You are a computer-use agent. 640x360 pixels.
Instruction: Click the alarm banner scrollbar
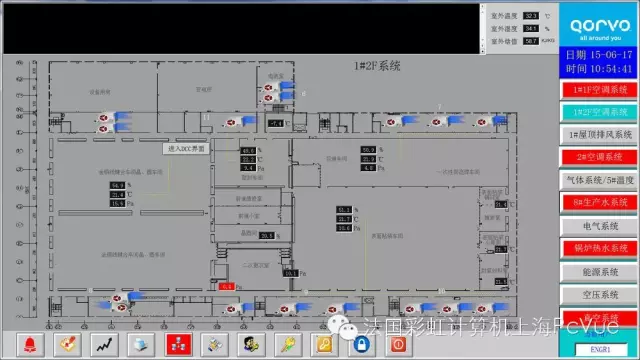coord(482,29)
